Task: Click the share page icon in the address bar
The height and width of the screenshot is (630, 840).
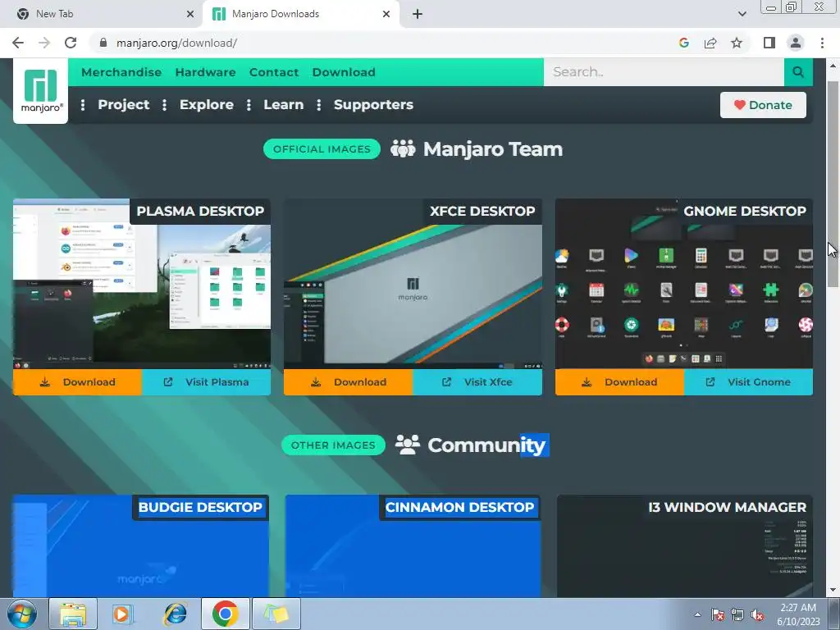Action: coord(710,43)
